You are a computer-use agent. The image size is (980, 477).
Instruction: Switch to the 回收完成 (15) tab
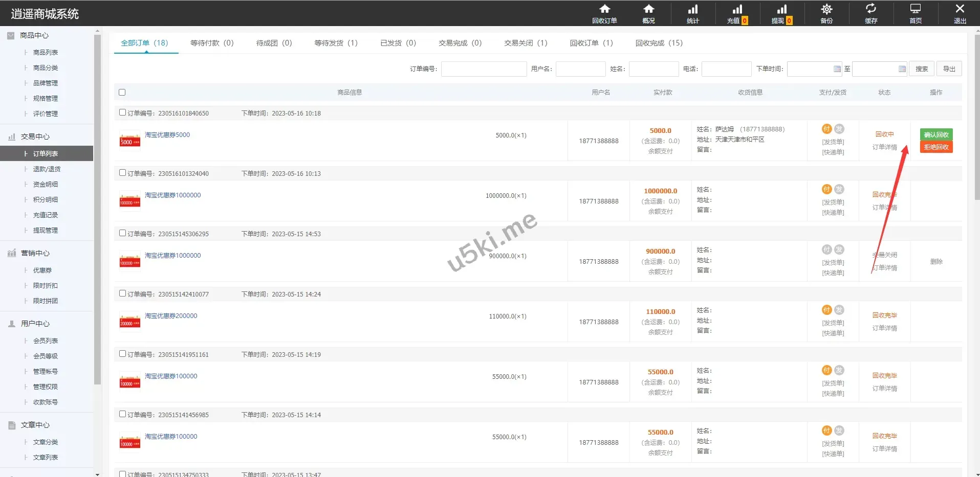[659, 43]
